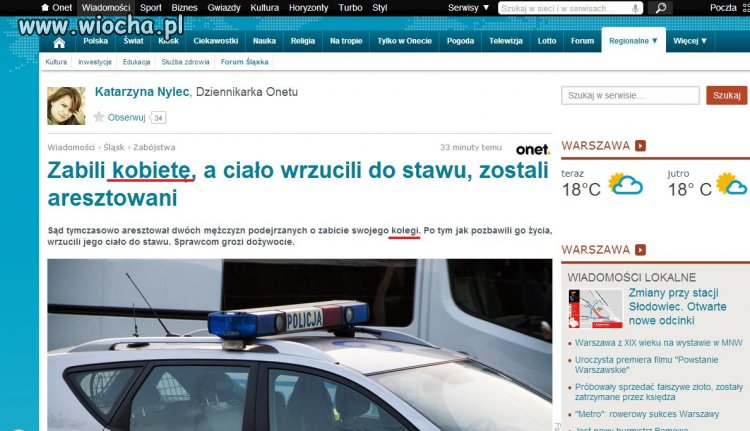Select the Ciekawostki tab

[216, 41]
